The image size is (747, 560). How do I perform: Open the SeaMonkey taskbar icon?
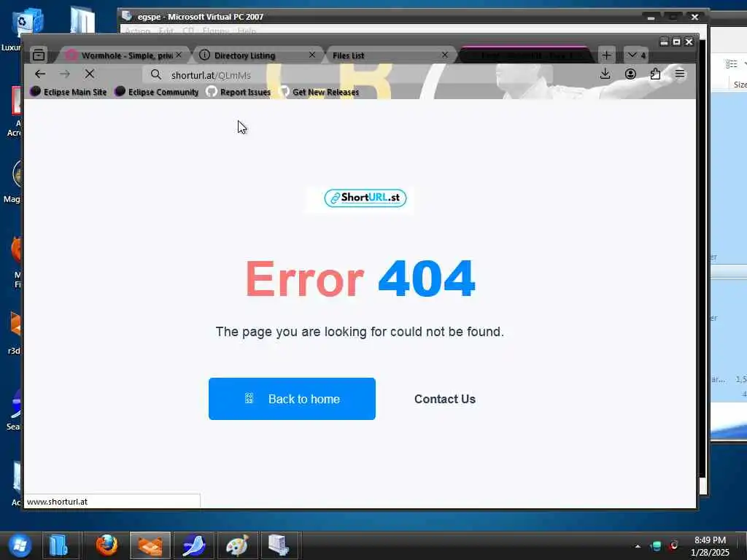pos(194,545)
